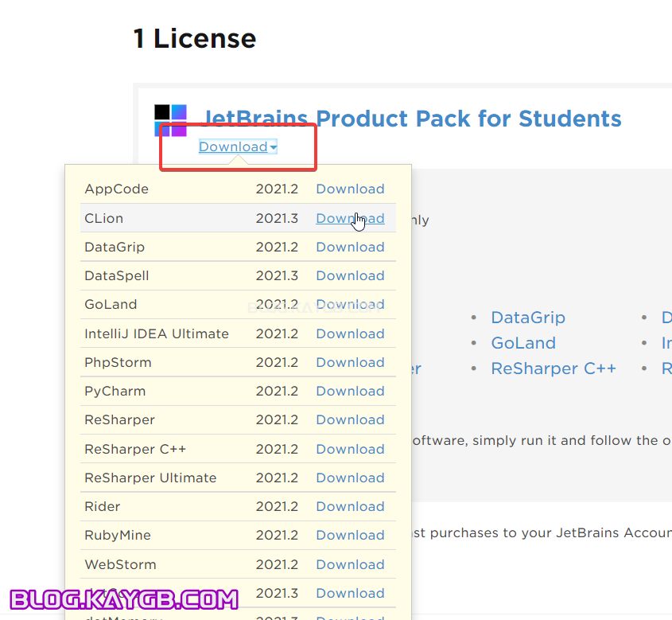Viewport: 672px width, 620px height.
Task: Download ReSharper Ultimate
Action: 350,478
